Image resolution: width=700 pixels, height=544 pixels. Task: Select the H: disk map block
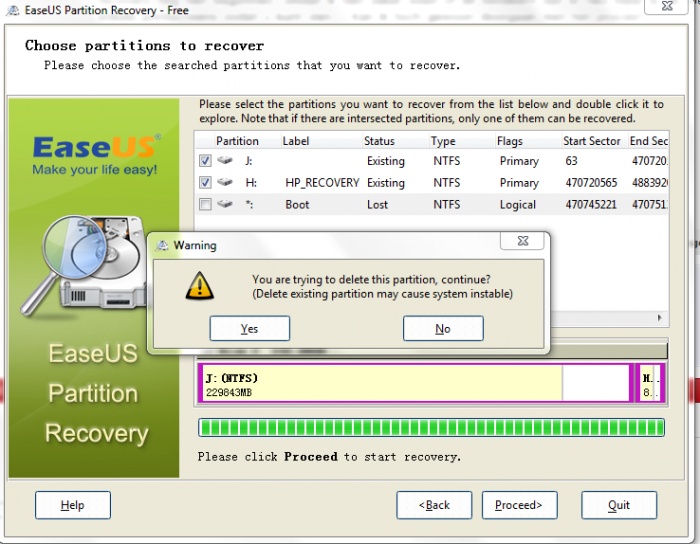point(650,384)
